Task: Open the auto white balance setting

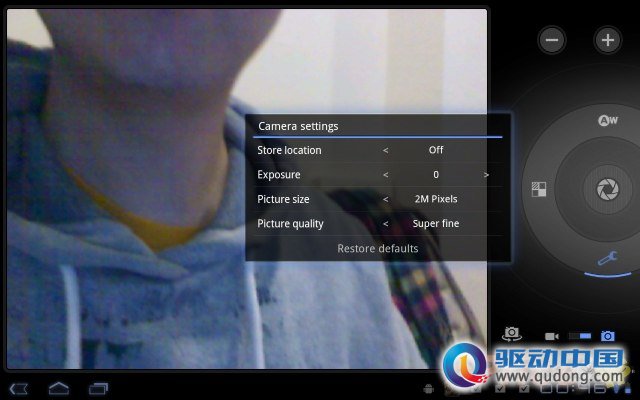Action: point(608,120)
